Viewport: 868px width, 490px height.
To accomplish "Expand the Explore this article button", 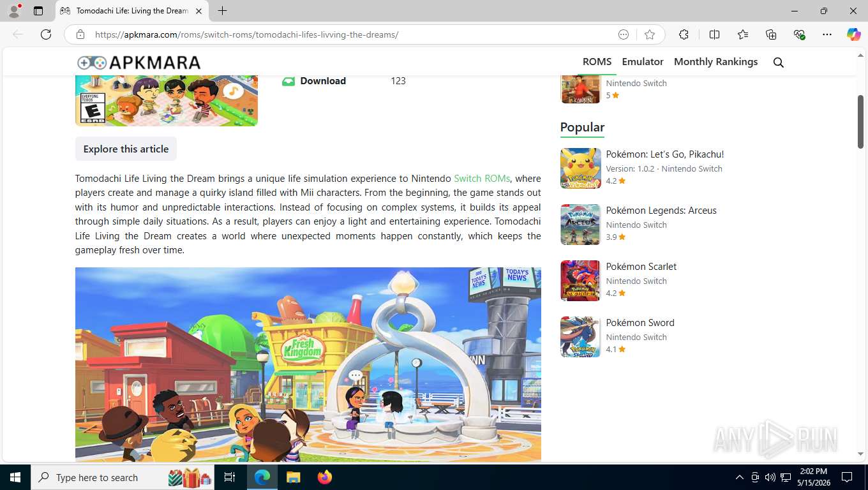I will pyautogui.click(x=126, y=149).
